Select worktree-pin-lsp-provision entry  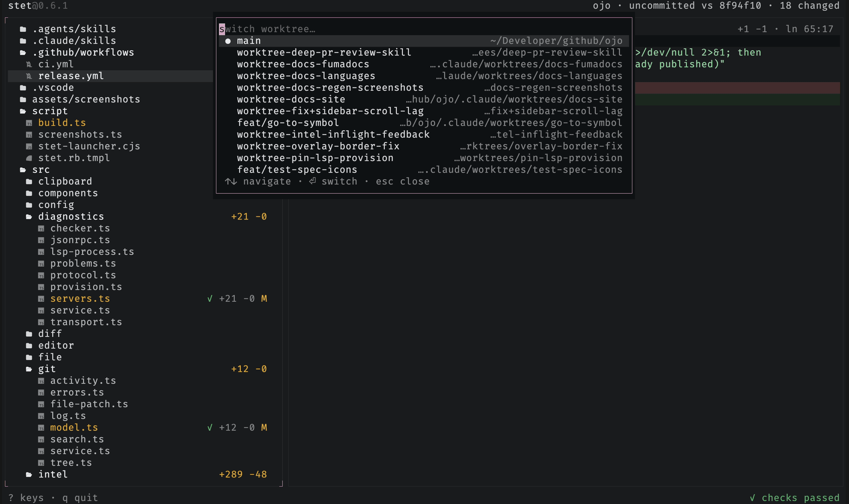424,158
